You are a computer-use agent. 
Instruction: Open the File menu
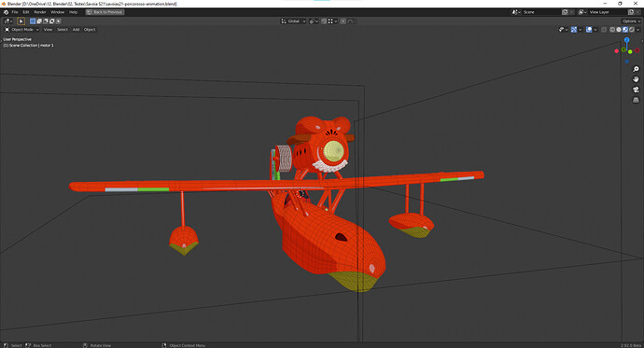point(15,12)
